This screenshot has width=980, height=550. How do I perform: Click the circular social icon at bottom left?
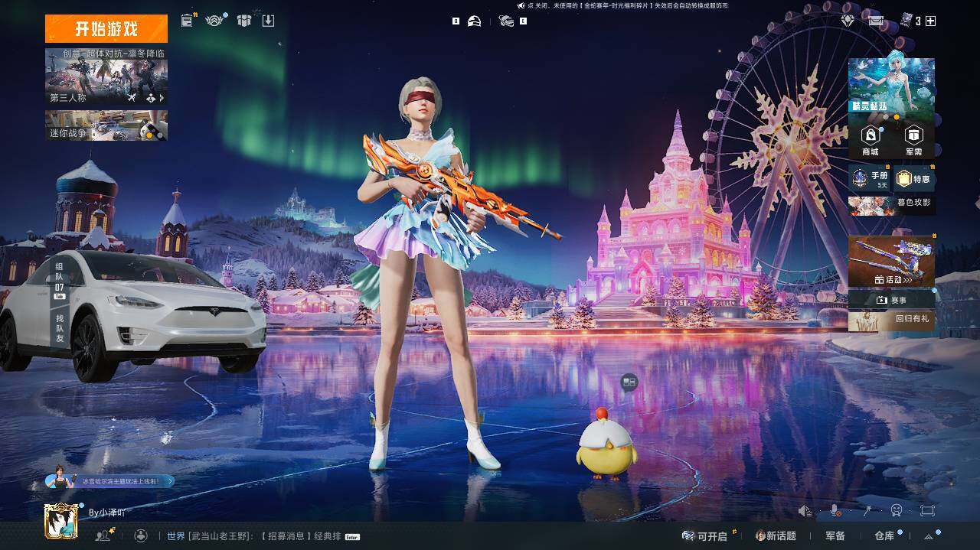tap(141, 536)
